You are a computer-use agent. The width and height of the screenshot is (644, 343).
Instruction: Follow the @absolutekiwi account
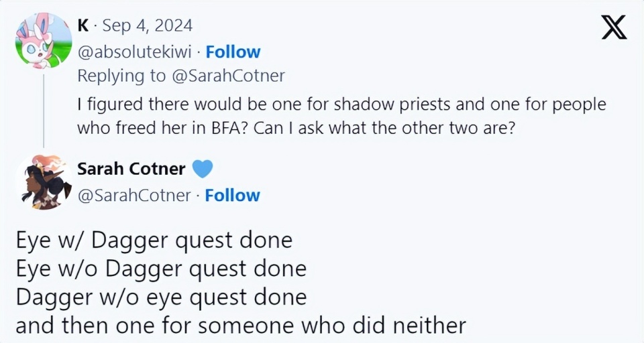point(233,52)
